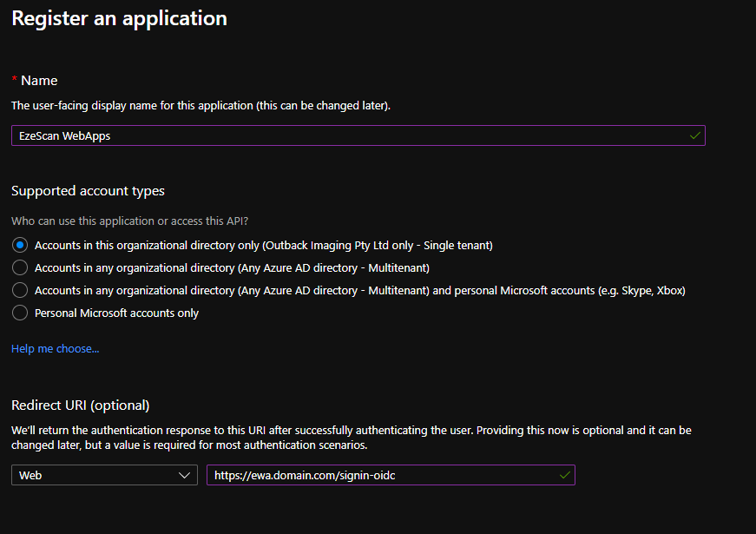Viewport: 756px width, 534px height.
Task: Select the Single tenant accounts radio option
Action: click(x=20, y=245)
